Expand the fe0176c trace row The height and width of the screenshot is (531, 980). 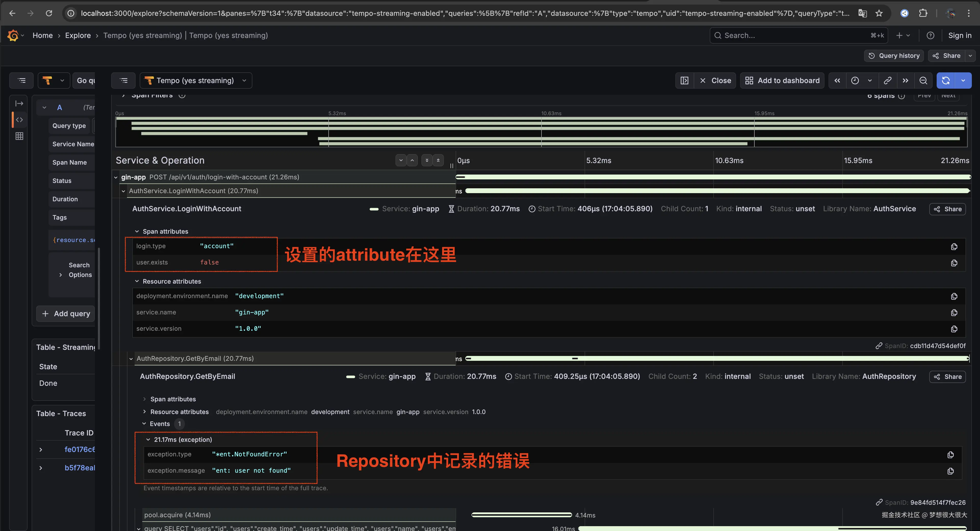[41, 450]
